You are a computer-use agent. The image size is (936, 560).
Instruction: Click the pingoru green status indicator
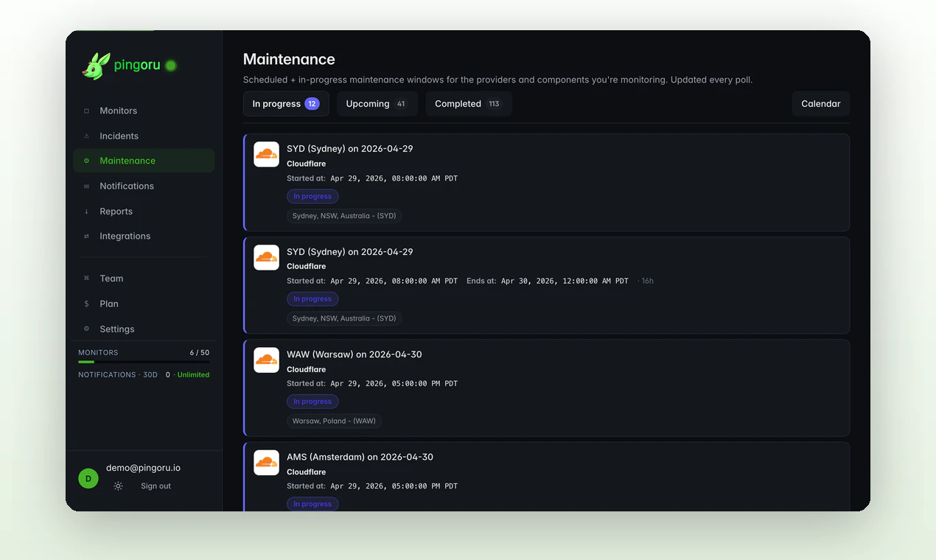coord(170,66)
